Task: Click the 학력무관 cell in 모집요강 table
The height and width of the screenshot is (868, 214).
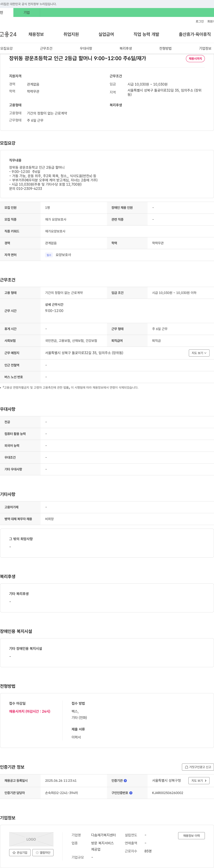Action: click(158, 243)
